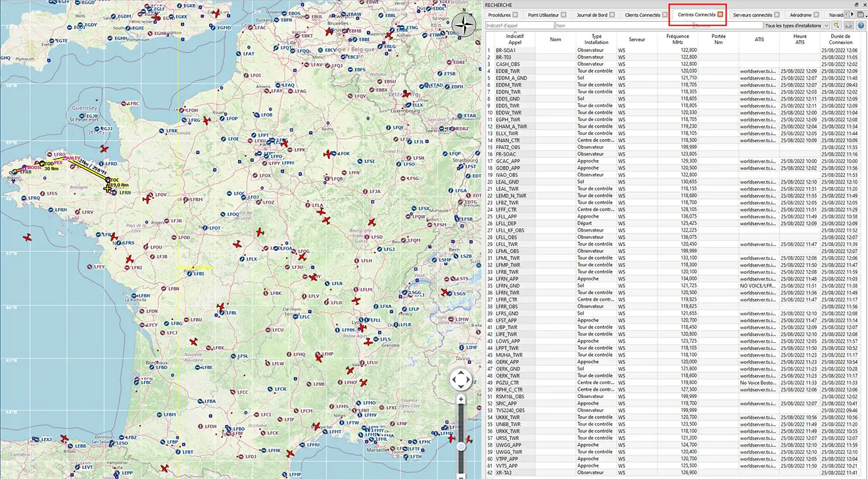Click the TOD waypoint marker on the route

pos(41,163)
